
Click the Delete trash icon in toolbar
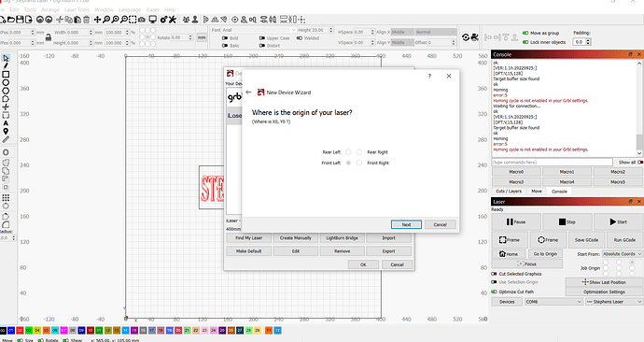click(86, 20)
